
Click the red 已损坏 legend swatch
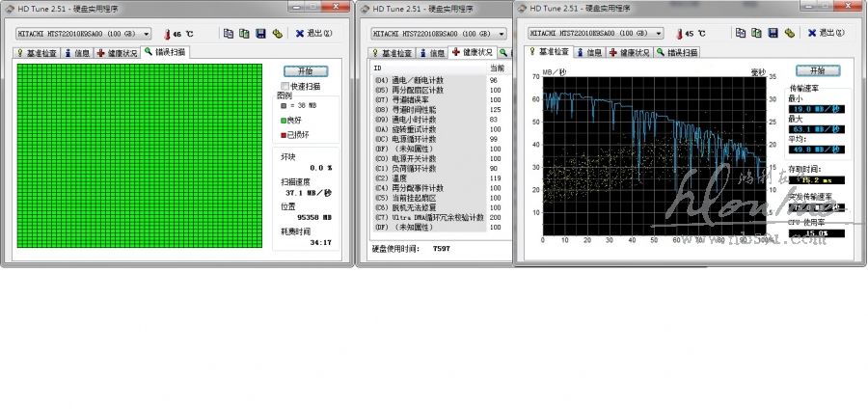284,134
